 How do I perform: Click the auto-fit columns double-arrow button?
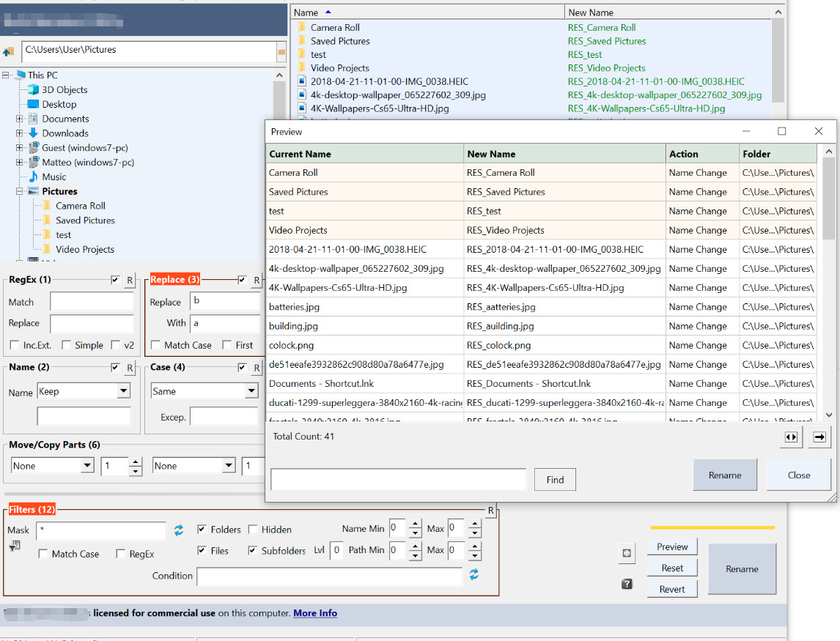click(x=791, y=437)
